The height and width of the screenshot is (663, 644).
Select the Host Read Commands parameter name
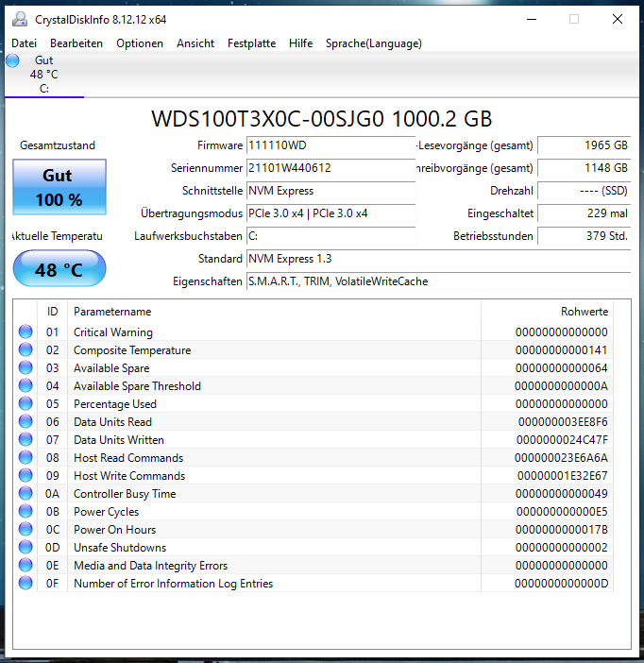[128, 457]
